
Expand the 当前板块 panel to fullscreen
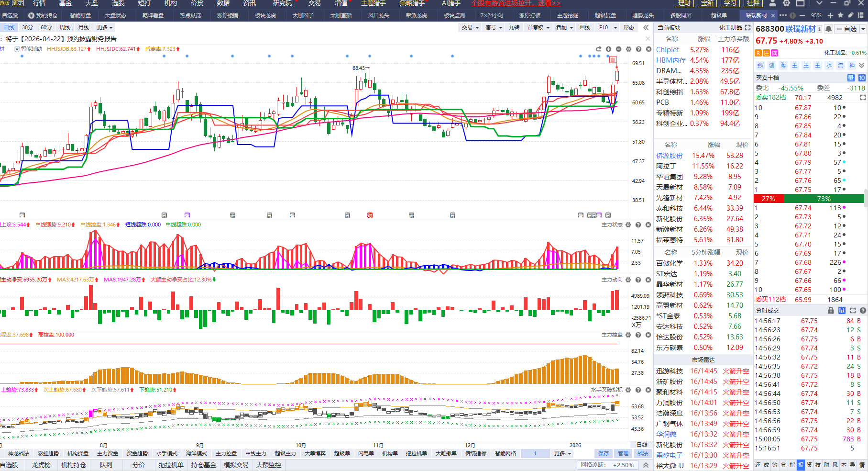click(x=747, y=28)
